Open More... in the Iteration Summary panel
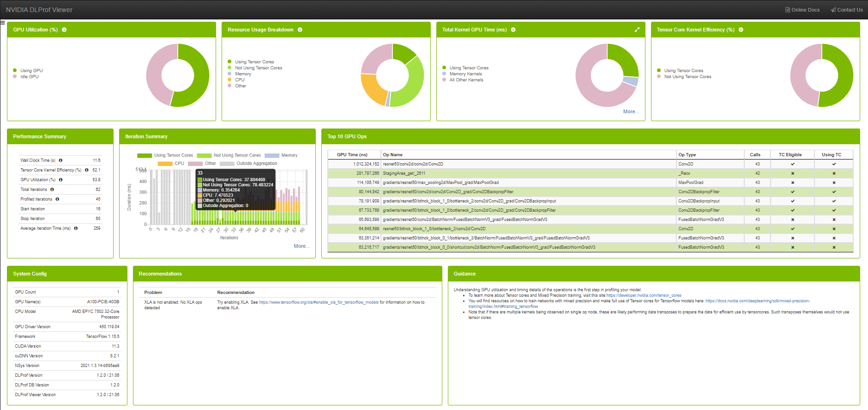The width and height of the screenshot is (868, 410). [301, 246]
